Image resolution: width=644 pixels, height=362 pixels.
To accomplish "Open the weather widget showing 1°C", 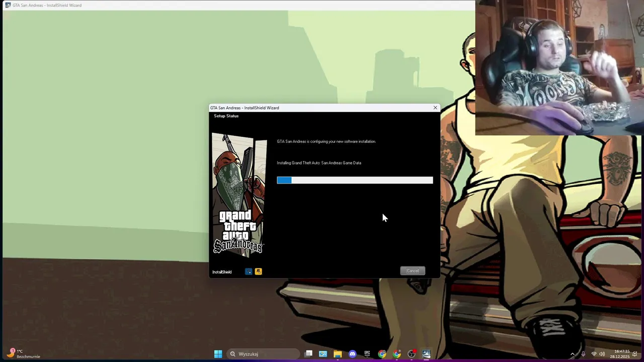I will click(x=24, y=354).
